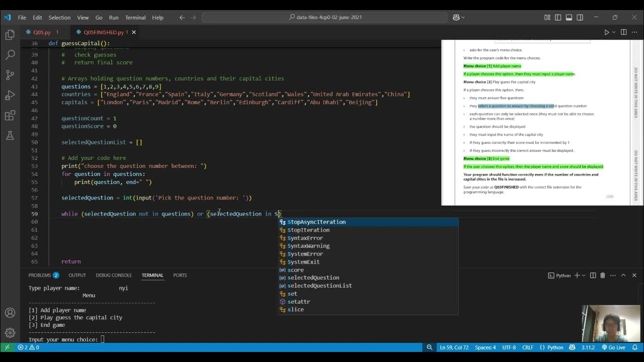Toggle the bottom panel visibility
The width and height of the screenshot is (644, 362).
coord(569,17)
